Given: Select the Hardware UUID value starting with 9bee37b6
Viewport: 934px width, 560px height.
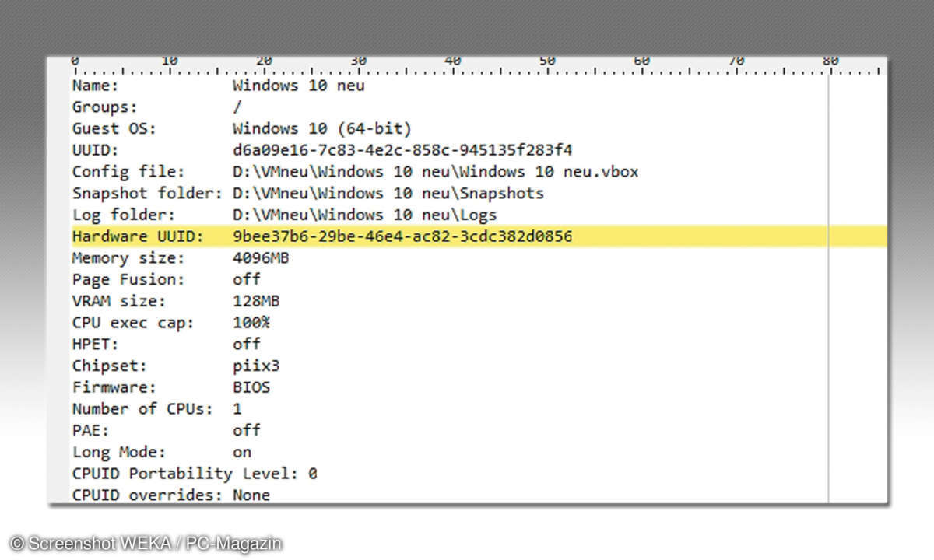Looking at the screenshot, I should (402, 236).
